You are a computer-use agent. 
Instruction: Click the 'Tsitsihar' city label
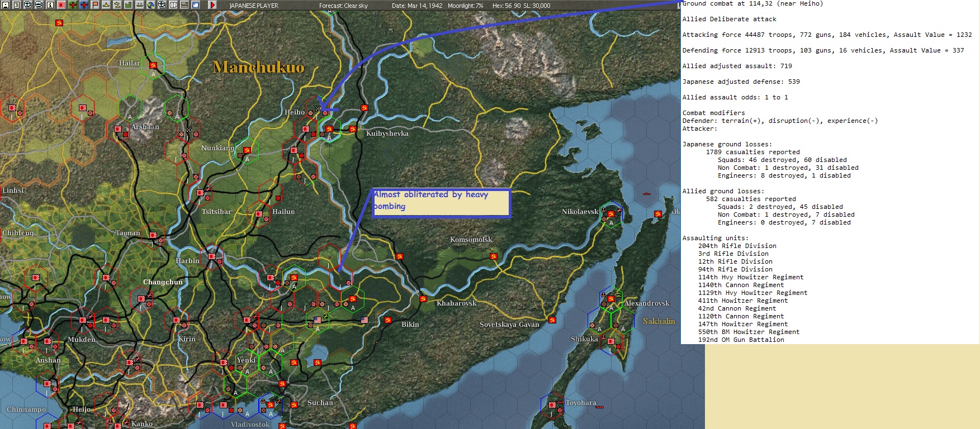216,212
